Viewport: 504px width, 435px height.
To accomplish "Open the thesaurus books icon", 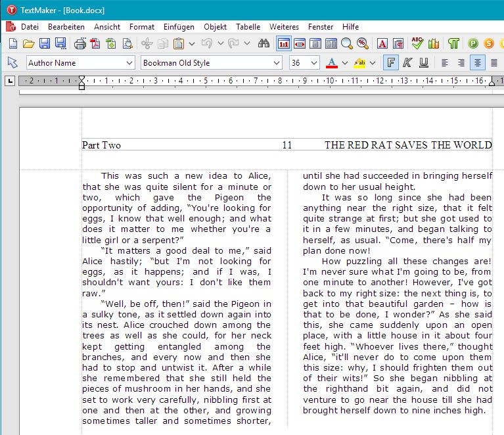I will click(434, 43).
